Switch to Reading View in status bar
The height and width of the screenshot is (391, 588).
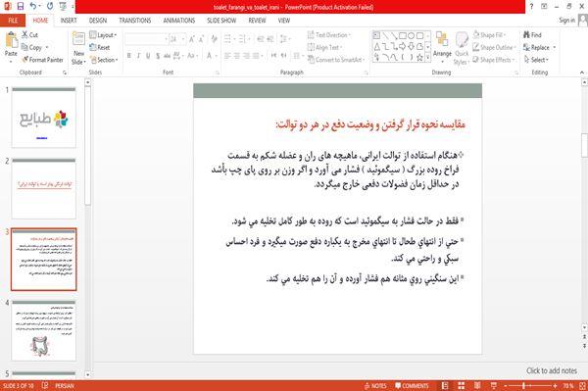coord(477,385)
